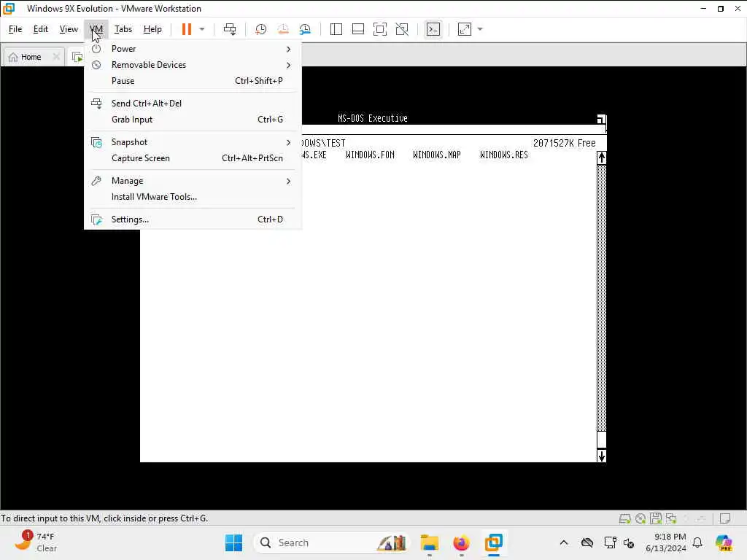747x560 pixels.
Task: Expand the Manage submenu
Action: click(x=193, y=181)
